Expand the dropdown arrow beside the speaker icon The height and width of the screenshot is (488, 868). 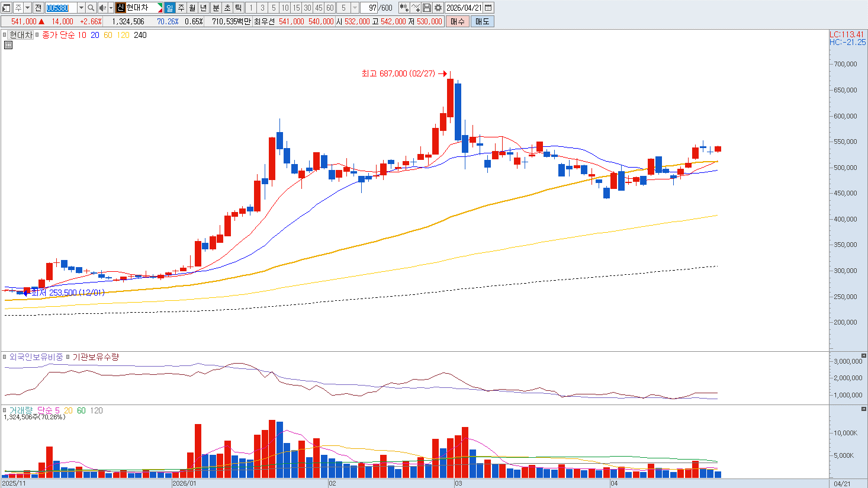[111, 8]
